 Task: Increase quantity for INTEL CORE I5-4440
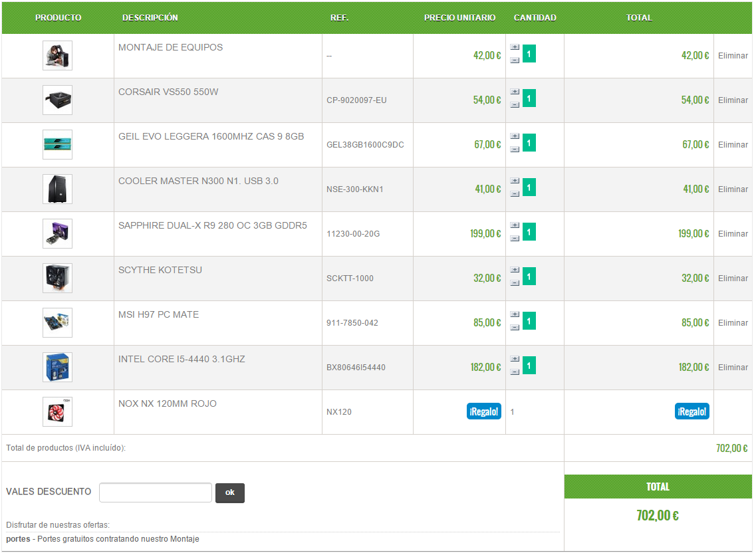tap(515, 359)
